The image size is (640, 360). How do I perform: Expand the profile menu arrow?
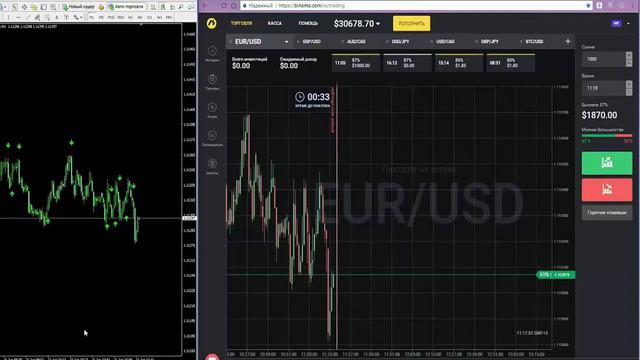tap(629, 24)
